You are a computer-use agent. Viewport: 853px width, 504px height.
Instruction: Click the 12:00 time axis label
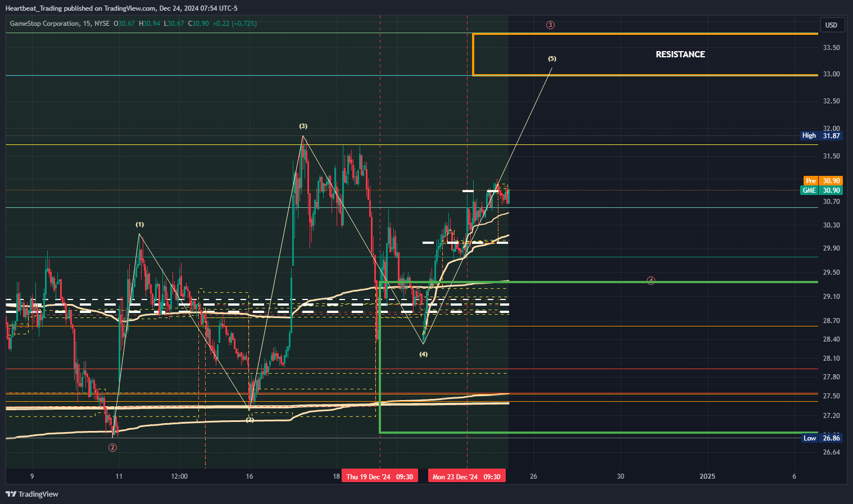(179, 476)
